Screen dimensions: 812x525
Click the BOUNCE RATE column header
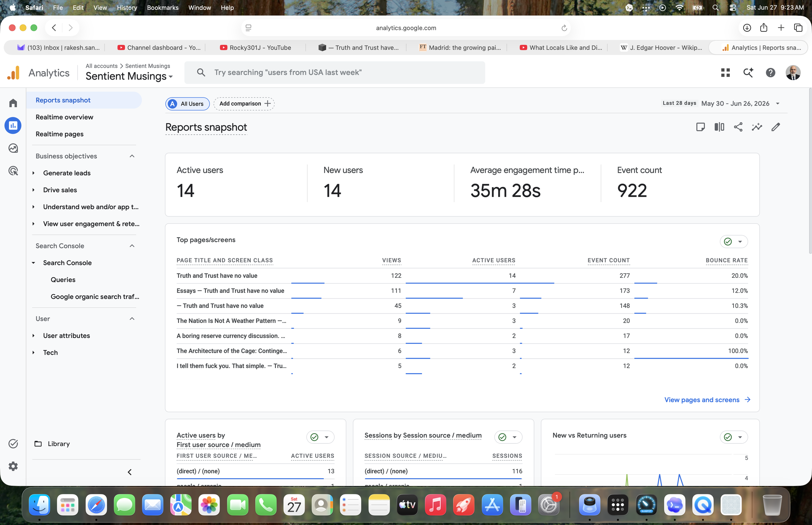click(727, 261)
